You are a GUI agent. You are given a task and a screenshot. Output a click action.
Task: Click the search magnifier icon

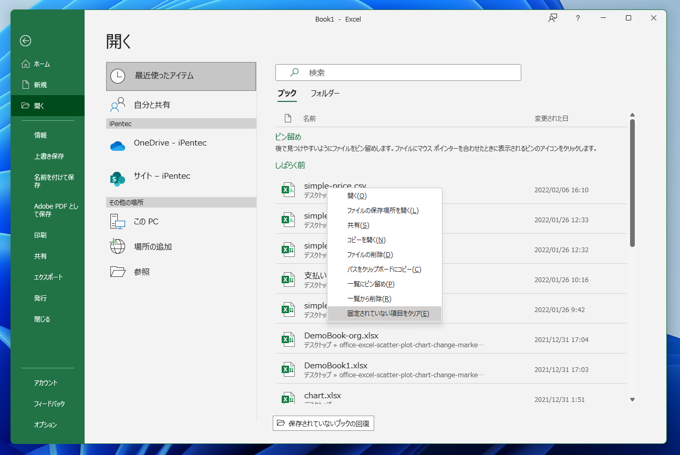(294, 72)
